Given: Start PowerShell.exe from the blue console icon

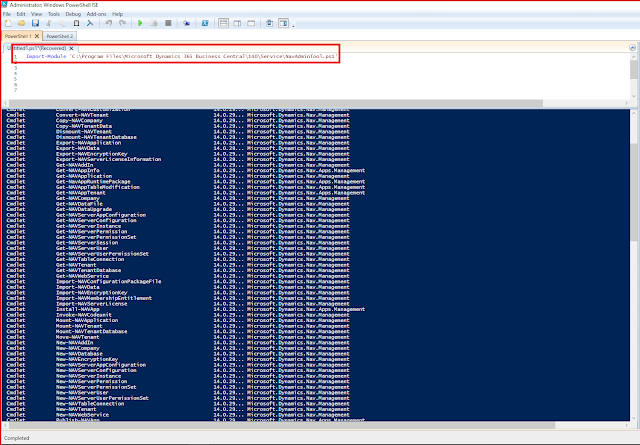Looking at the screenshot, I should tap(205, 23).
